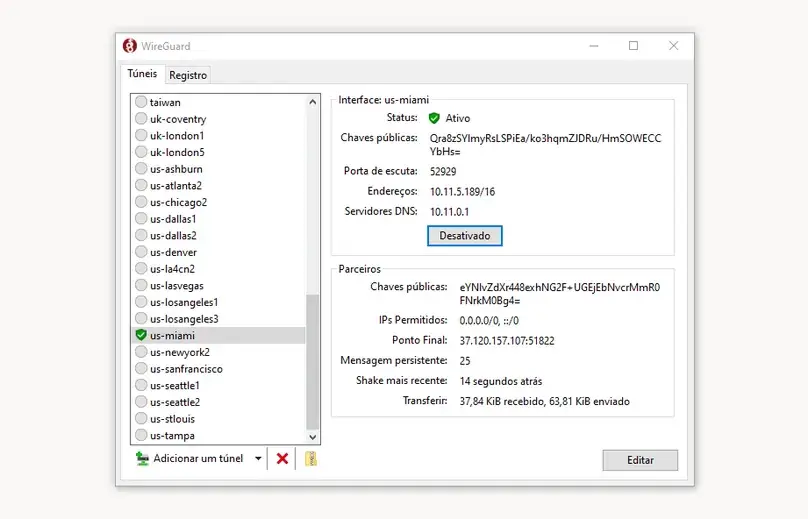The height and width of the screenshot is (519, 808).
Task: Click Adicionar um túnel button
Action: [198, 458]
